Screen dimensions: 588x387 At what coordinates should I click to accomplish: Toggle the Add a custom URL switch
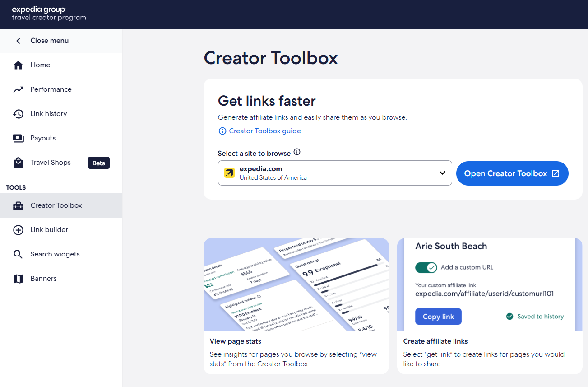point(426,267)
